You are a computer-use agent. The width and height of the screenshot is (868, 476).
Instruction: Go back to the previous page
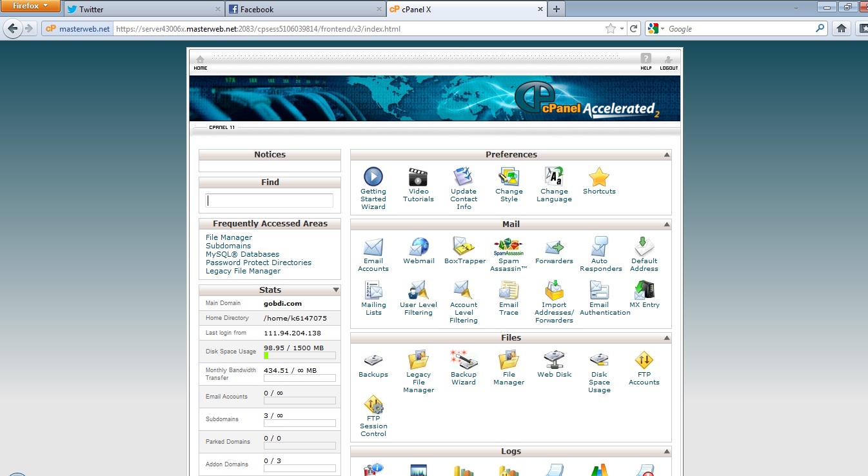13,28
